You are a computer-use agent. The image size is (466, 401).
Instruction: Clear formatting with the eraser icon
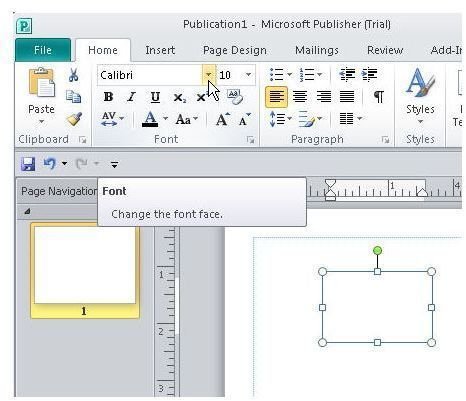tap(235, 97)
